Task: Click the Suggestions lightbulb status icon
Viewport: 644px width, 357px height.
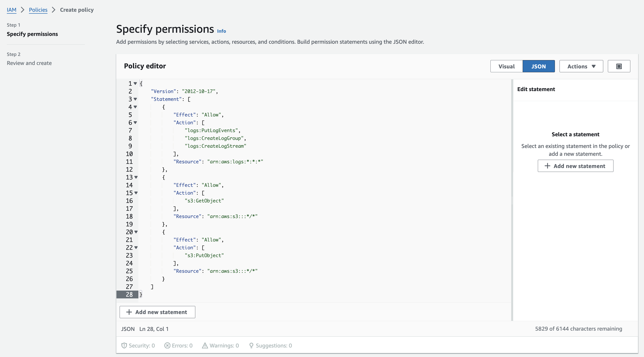Action: pyautogui.click(x=251, y=346)
